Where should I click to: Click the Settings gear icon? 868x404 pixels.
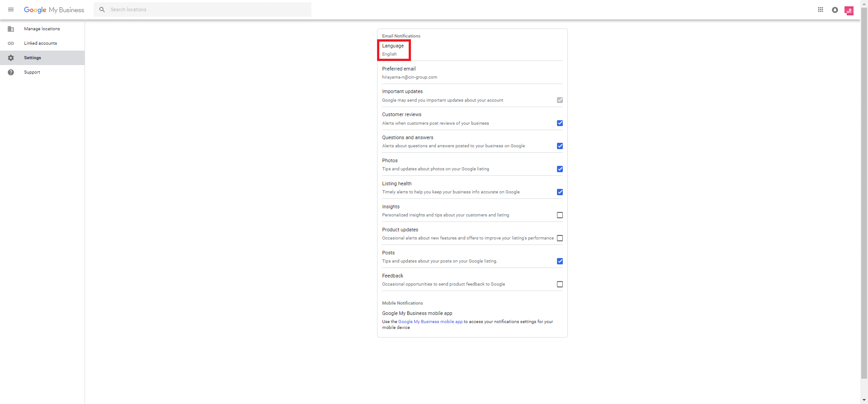[11, 58]
